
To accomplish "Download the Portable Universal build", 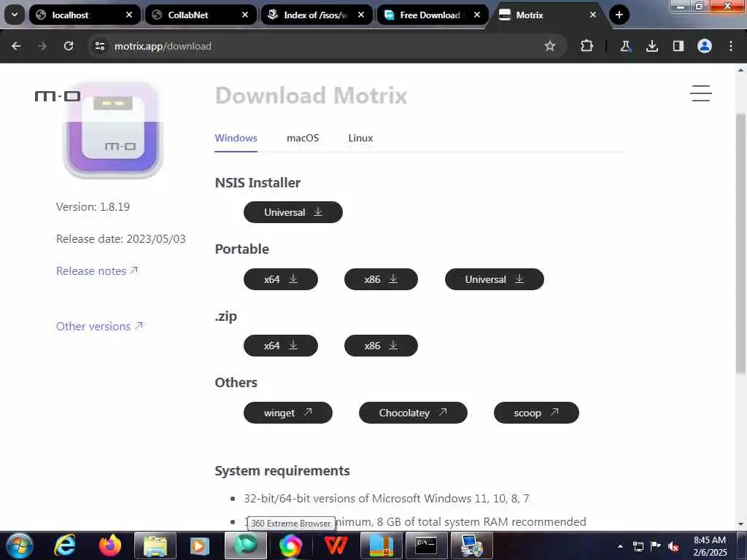I will coord(494,279).
